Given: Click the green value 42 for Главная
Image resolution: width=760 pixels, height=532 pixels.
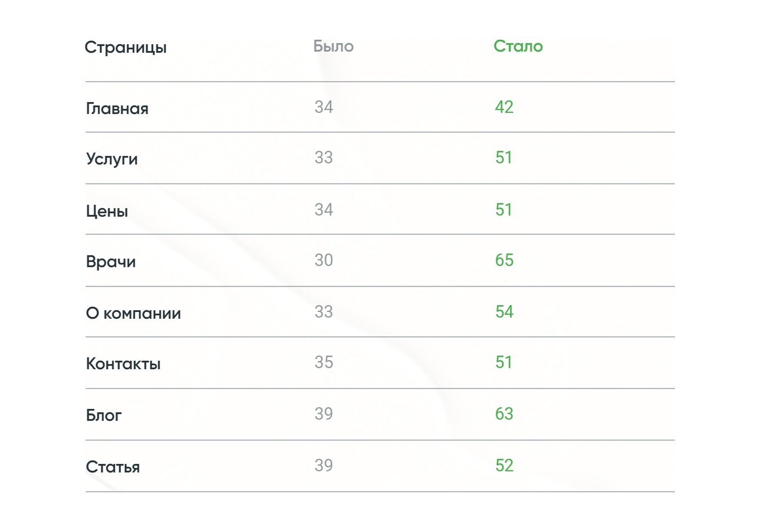Looking at the screenshot, I should 504,107.
